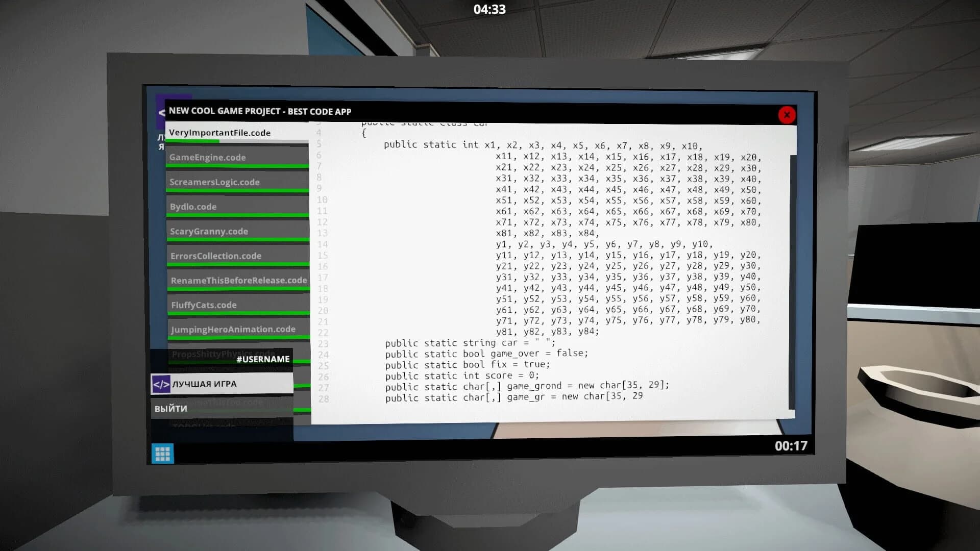This screenshot has height=551, width=980.
Task: Select the VeryImportantFile.code tab
Action: (219, 133)
